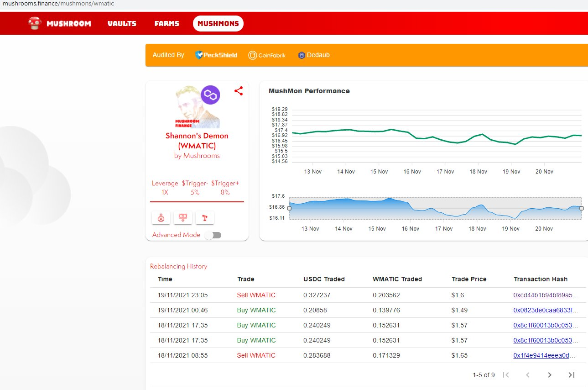The height and width of the screenshot is (390, 588).
Task: Select the Mushmons tab in the navbar
Action: click(218, 24)
